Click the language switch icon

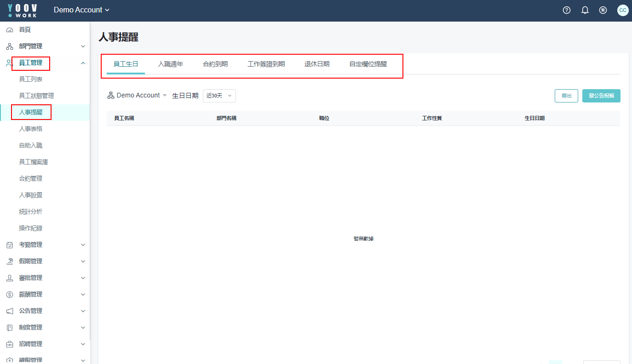[603, 10]
